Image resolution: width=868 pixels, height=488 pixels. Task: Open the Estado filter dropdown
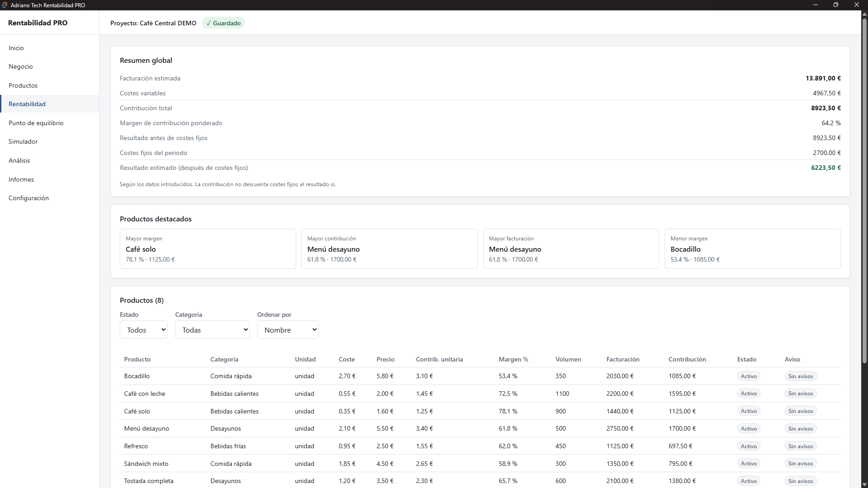144,330
